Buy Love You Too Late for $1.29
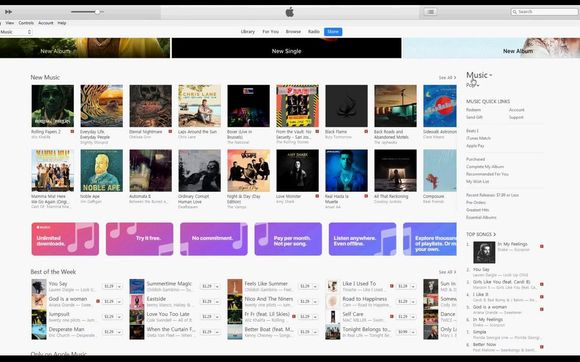The width and height of the screenshot is (580, 362). 207,317
